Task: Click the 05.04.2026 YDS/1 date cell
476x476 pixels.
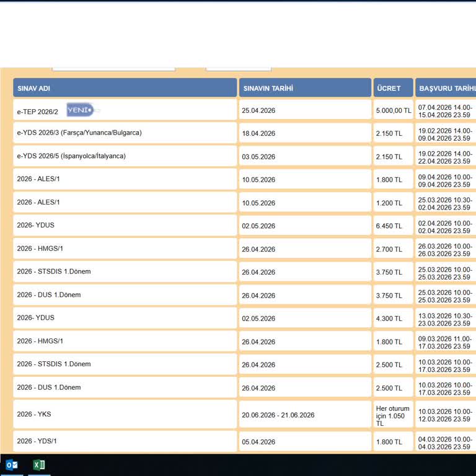Action: tap(259, 442)
